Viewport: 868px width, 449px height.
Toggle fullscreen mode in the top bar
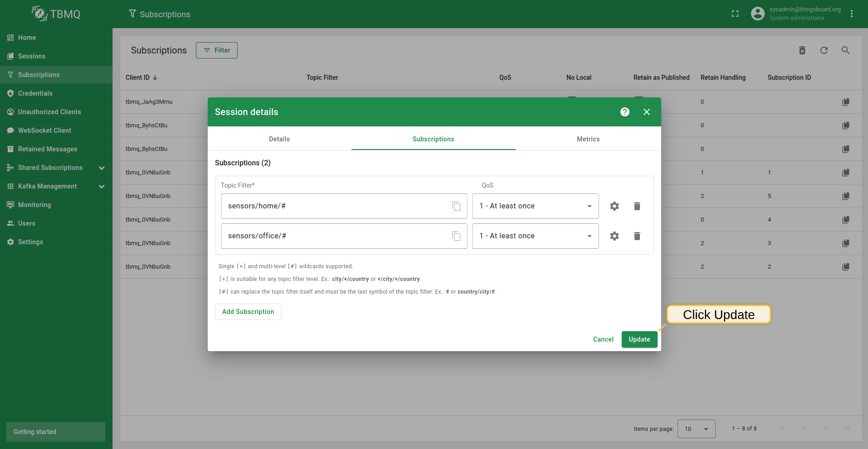tap(735, 14)
